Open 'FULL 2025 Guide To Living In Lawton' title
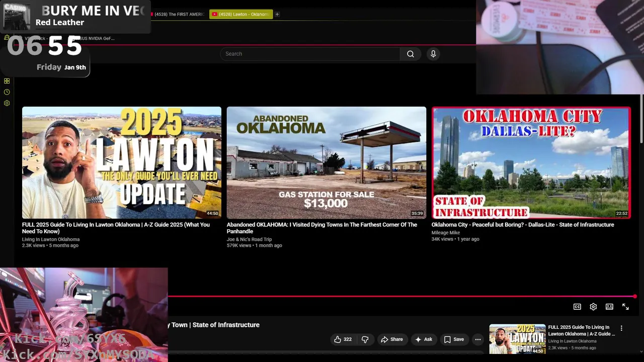The height and width of the screenshot is (362, 644). [x=116, y=228]
